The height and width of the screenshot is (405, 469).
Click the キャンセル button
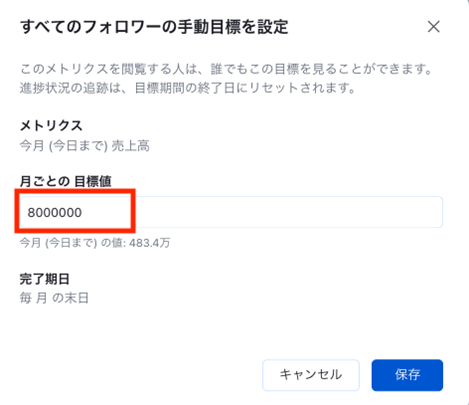click(311, 375)
